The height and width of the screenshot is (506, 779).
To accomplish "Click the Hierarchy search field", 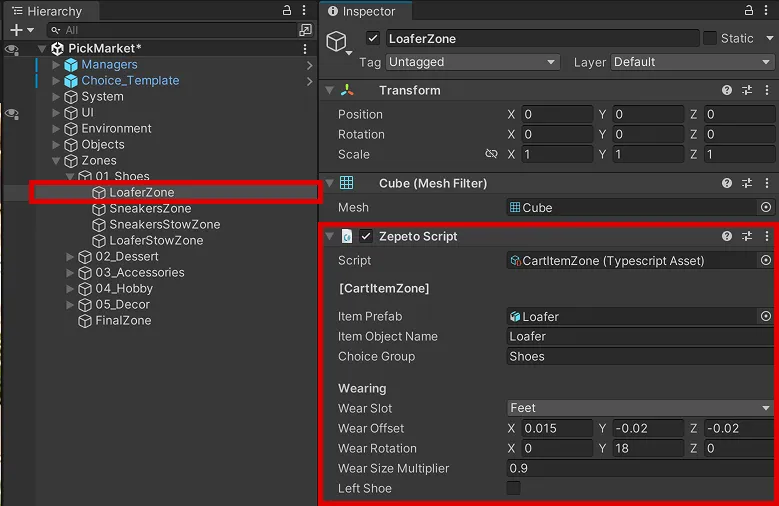I will [x=172, y=30].
